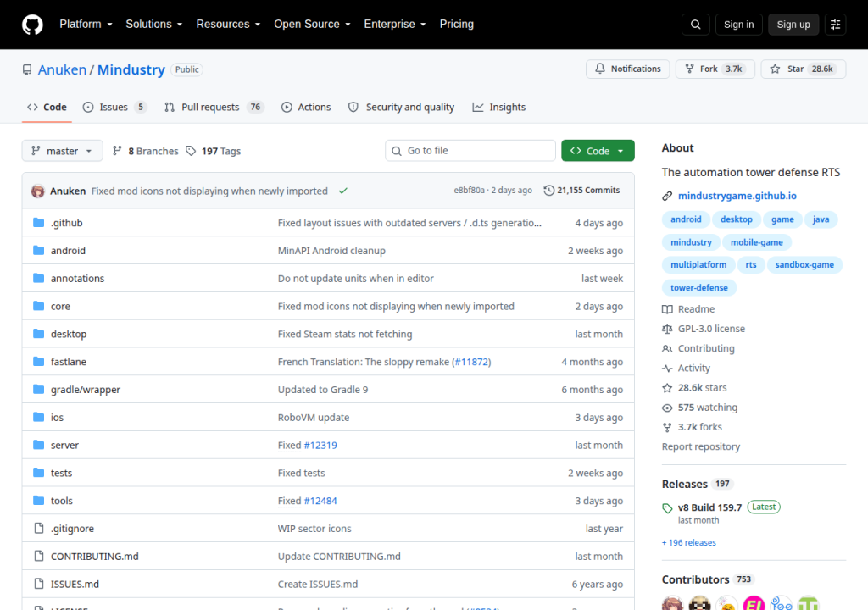Click the Sign up button
This screenshot has height=610, width=868.
(793, 25)
